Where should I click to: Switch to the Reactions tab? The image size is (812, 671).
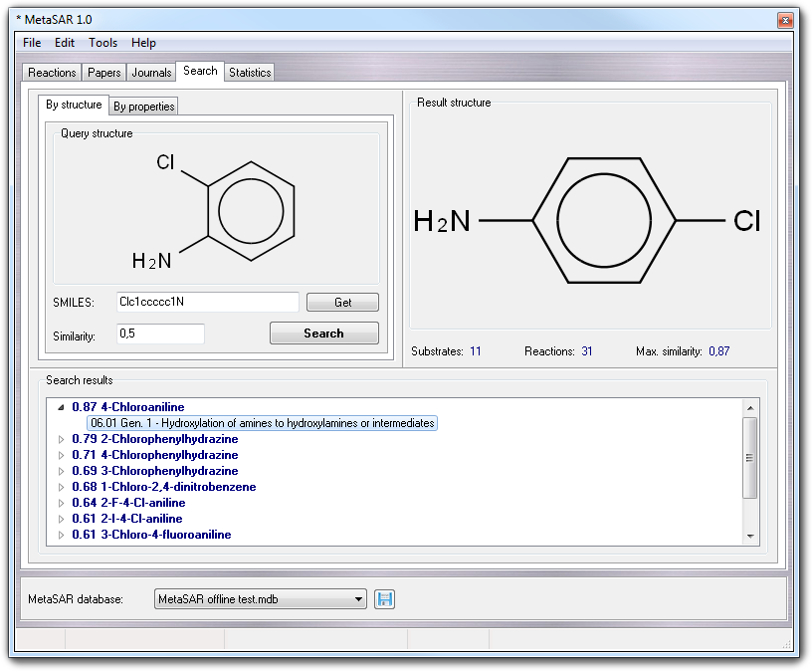tap(52, 73)
